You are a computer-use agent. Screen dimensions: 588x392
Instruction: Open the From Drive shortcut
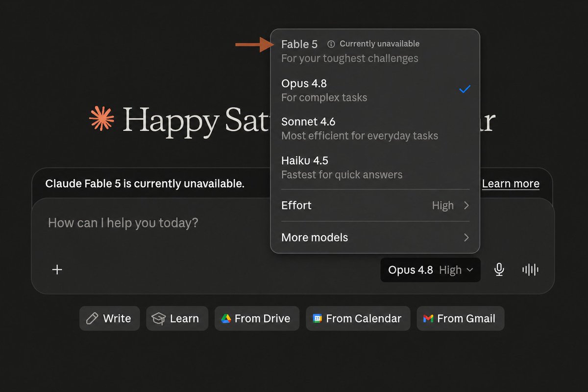tap(257, 318)
